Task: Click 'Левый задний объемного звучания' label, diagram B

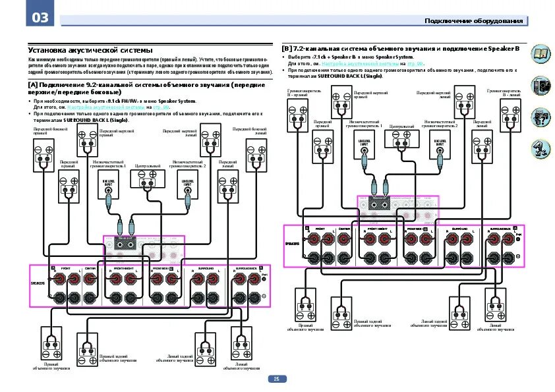Action: pos(429,323)
